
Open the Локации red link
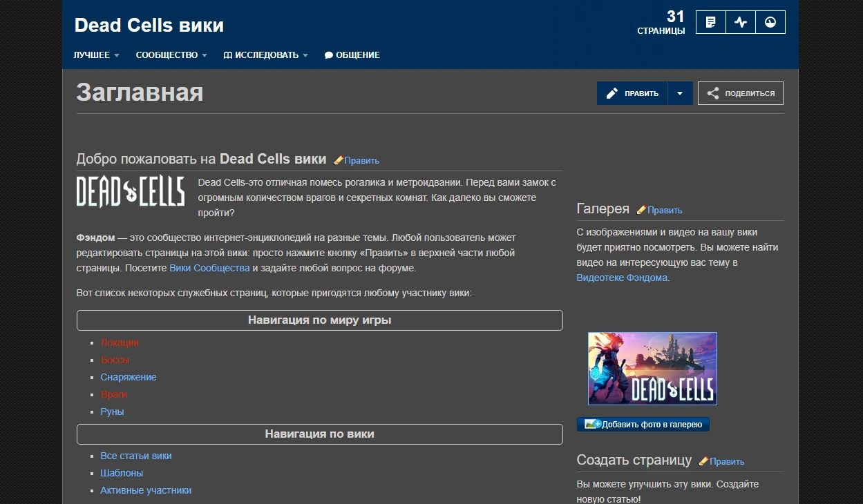[120, 342]
